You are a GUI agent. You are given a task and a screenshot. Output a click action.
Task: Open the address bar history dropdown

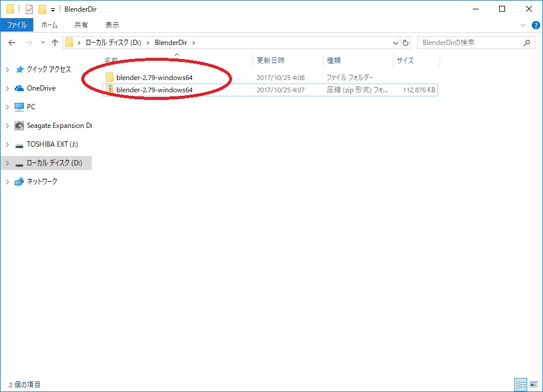coord(396,43)
